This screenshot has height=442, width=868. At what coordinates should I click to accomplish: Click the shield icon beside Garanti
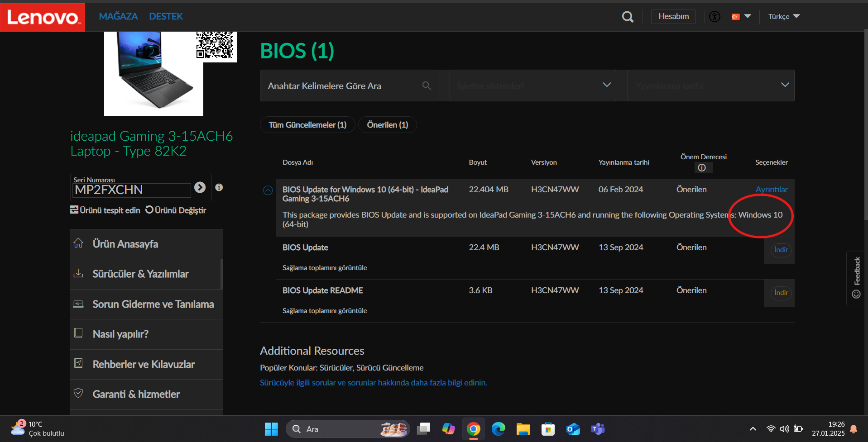click(78, 393)
